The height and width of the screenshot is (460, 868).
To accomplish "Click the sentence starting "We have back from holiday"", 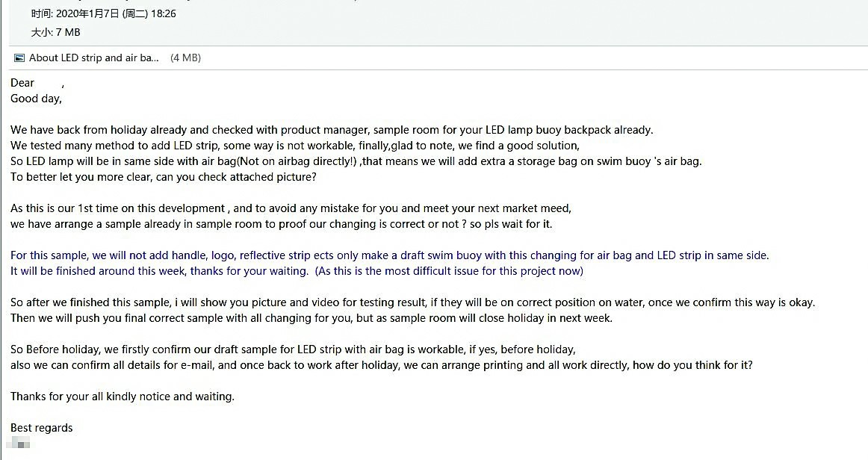I will point(332,130).
